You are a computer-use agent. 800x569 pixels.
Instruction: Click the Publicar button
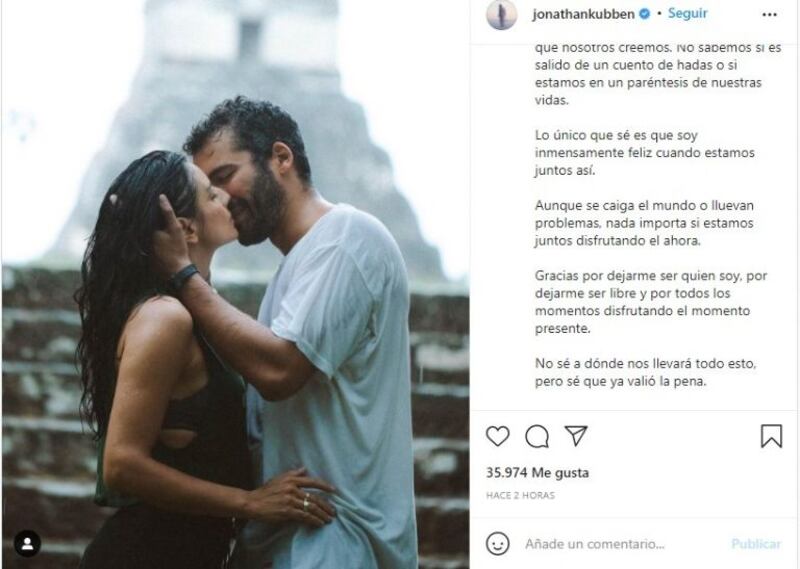coord(756,544)
